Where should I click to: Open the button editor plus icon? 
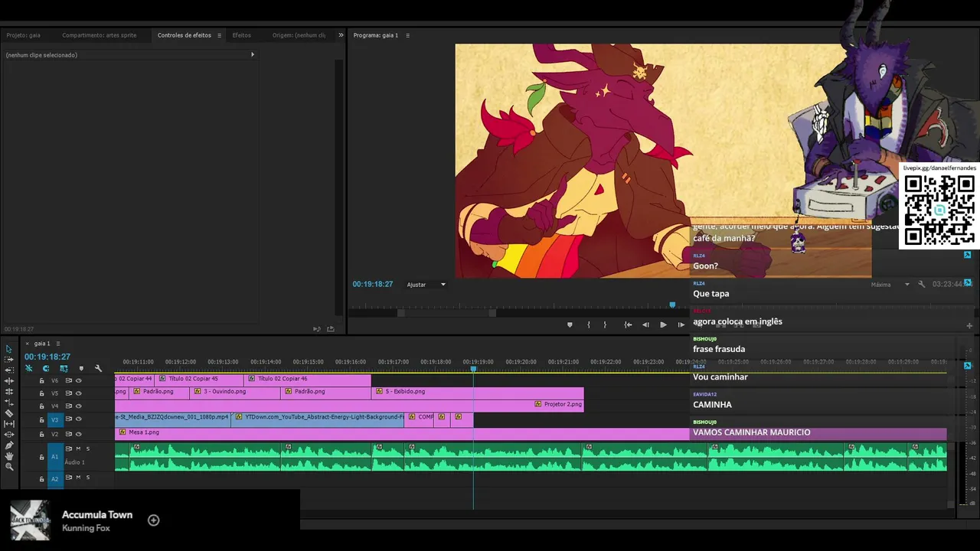click(x=969, y=325)
